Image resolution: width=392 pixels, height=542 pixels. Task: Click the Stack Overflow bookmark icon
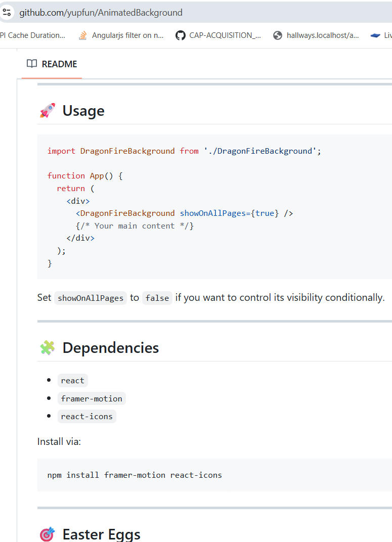pyautogui.click(x=82, y=35)
